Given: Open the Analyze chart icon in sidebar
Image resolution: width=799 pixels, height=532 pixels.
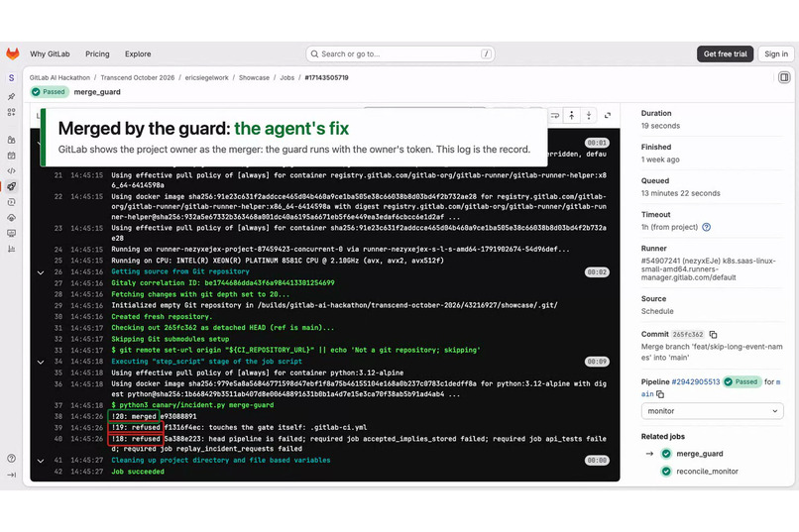Looking at the screenshot, I should click(11, 249).
